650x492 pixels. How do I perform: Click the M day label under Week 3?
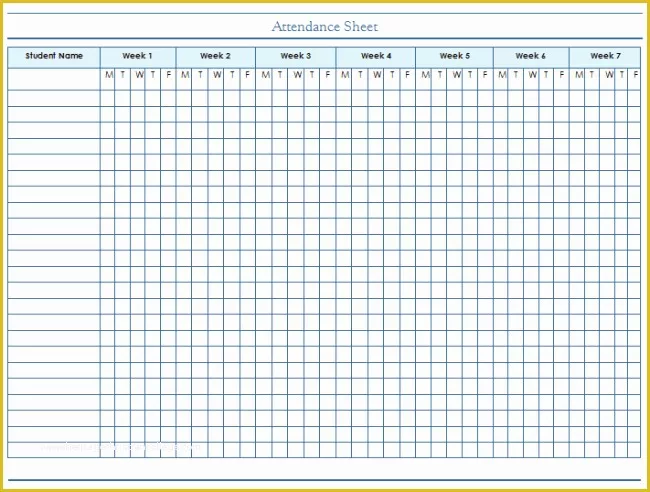(265, 75)
